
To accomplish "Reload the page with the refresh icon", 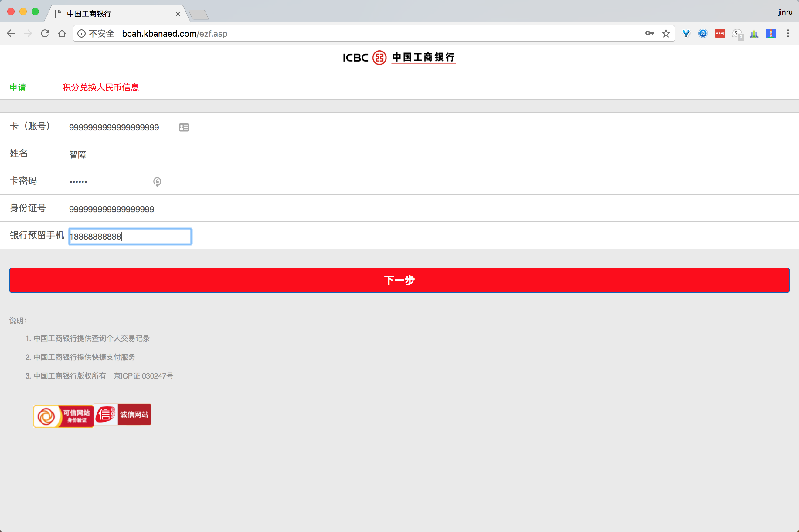I will [45, 33].
